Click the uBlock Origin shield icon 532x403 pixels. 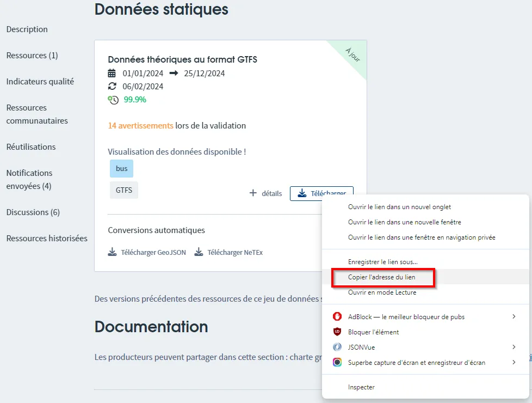point(337,332)
